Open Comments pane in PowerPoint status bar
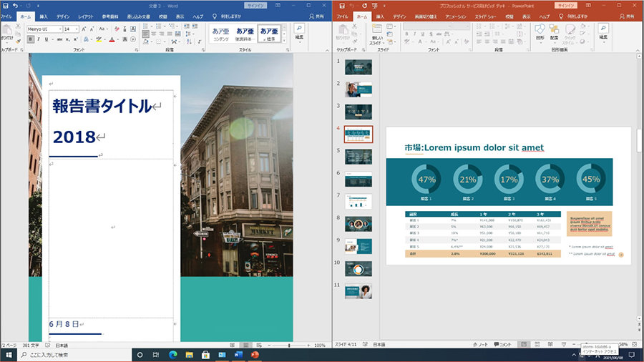Image resolution: width=644 pixels, height=362 pixels. click(502, 344)
